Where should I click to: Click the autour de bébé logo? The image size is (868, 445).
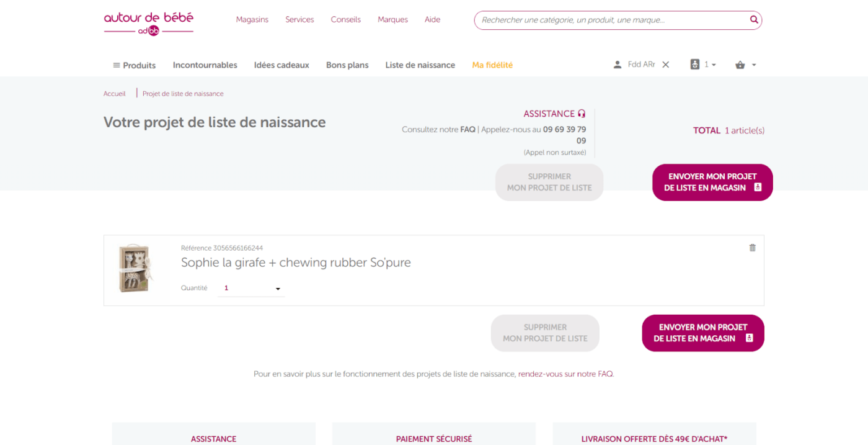pyautogui.click(x=149, y=24)
